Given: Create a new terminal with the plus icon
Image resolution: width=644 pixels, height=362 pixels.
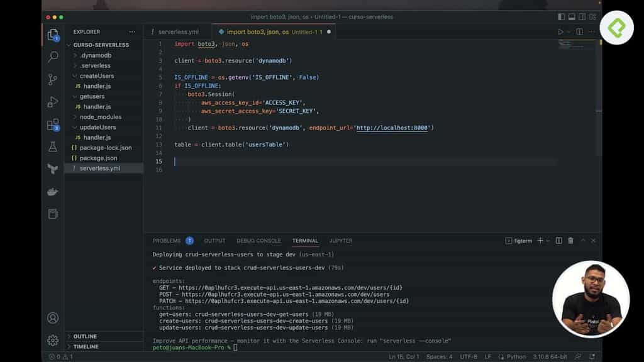Looking at the screenshot, I should (x=539, y=240).
